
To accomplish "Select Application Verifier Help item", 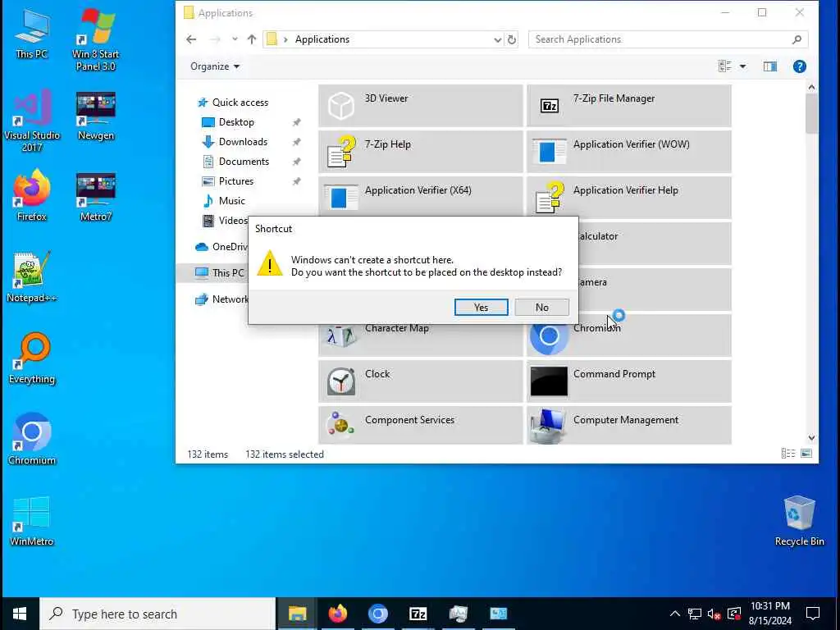I will tap(629, 197).
